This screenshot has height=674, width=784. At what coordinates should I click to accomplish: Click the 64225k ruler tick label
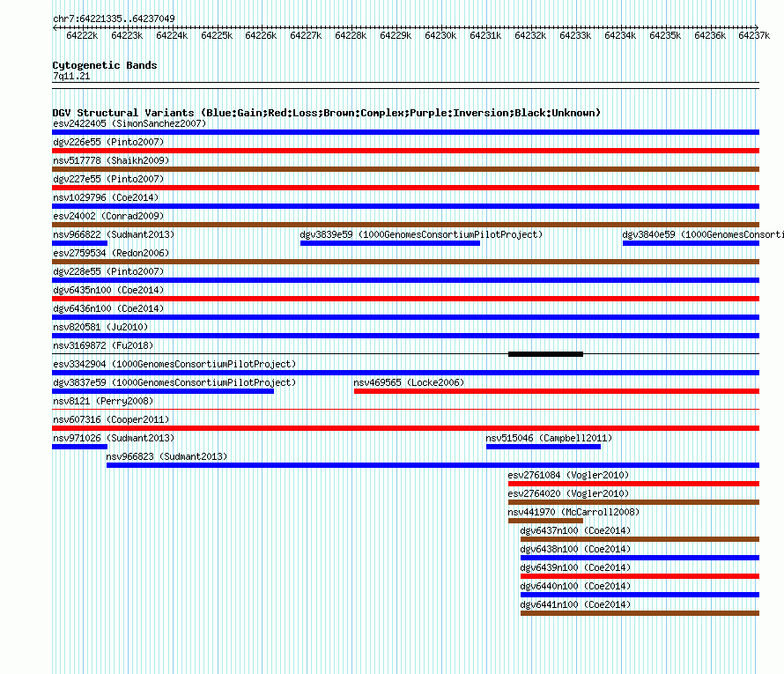click(217, 35)
